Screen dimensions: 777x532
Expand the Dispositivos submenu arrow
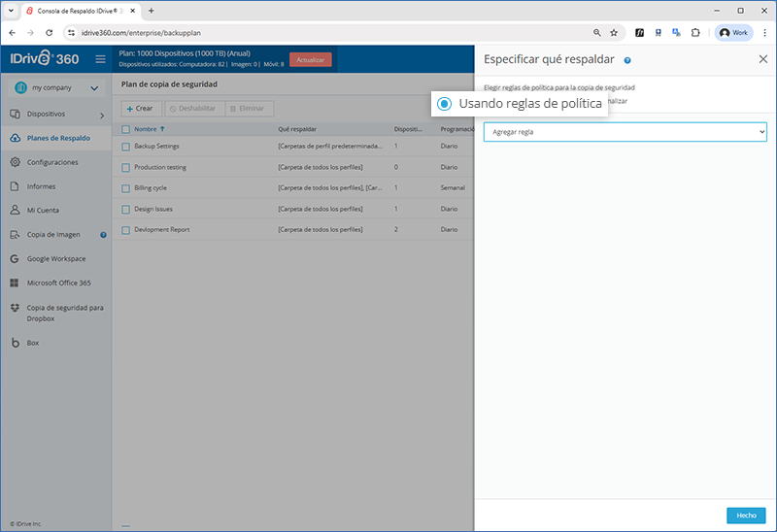pyautogui.click(x=101, y=115)
